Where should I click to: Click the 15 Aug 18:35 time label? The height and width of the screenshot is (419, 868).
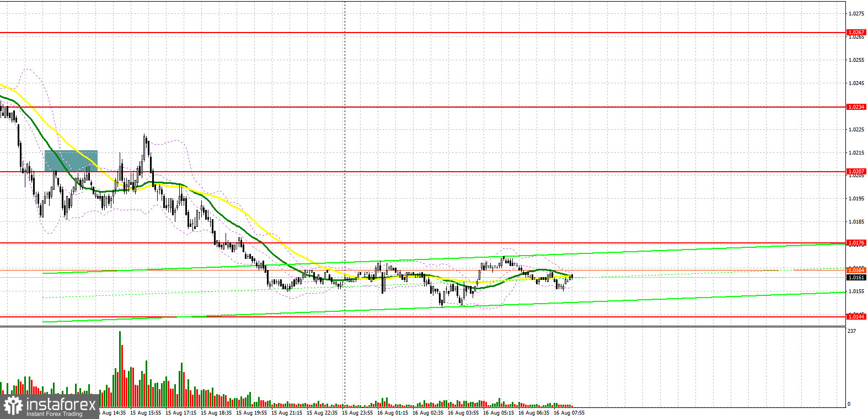216,413
